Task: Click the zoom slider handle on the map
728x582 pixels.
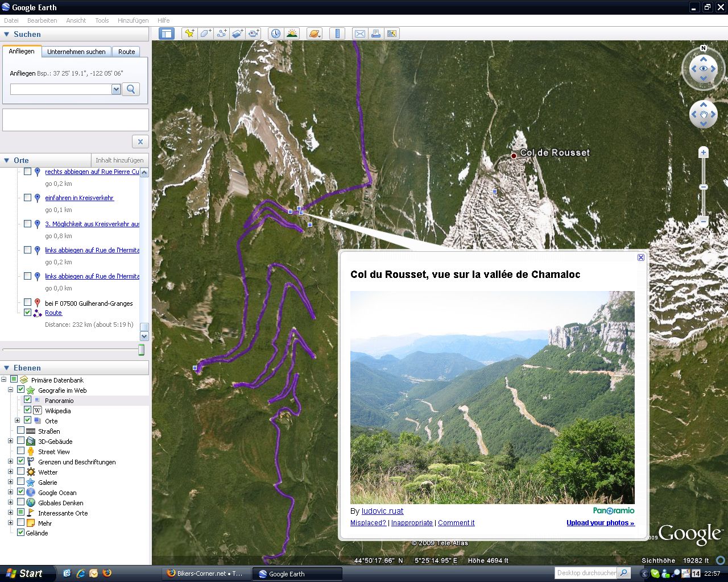Action: point(704,187)
